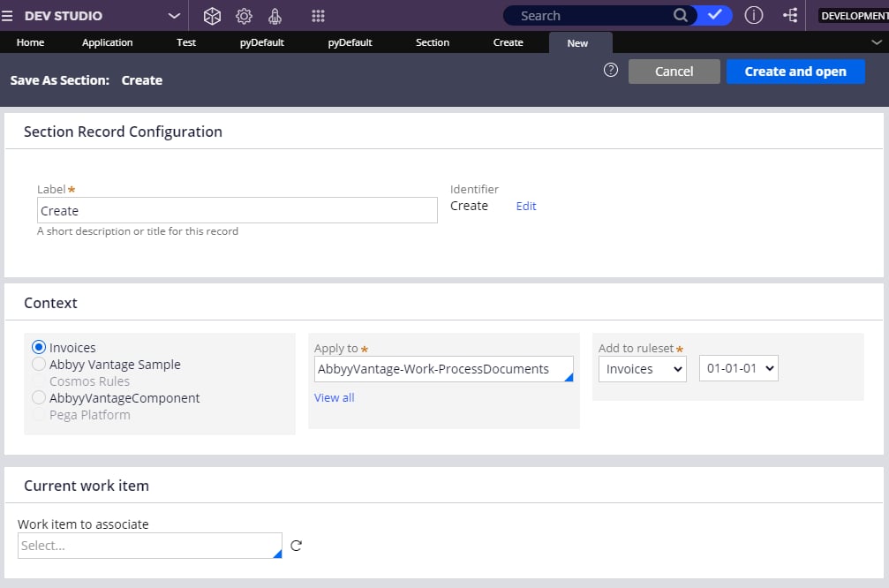
Task: Click the blue checkmark icon beside search
Action: [715, 15]
